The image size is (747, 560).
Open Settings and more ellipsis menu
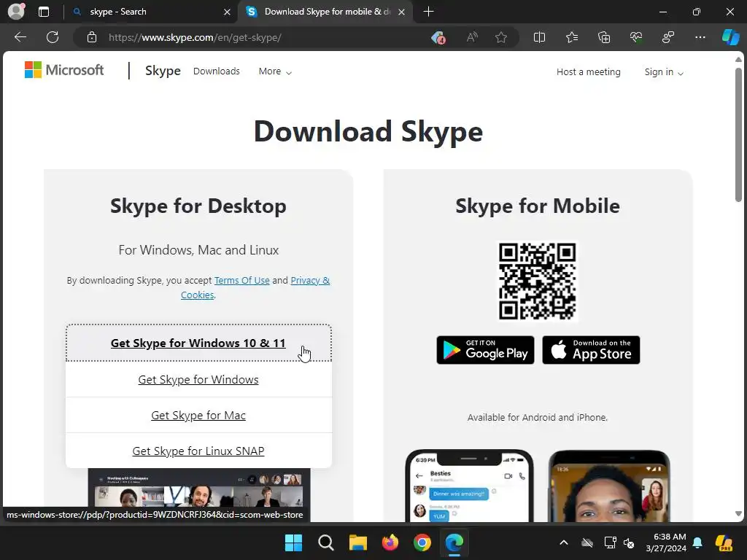(x=700, y=37)
